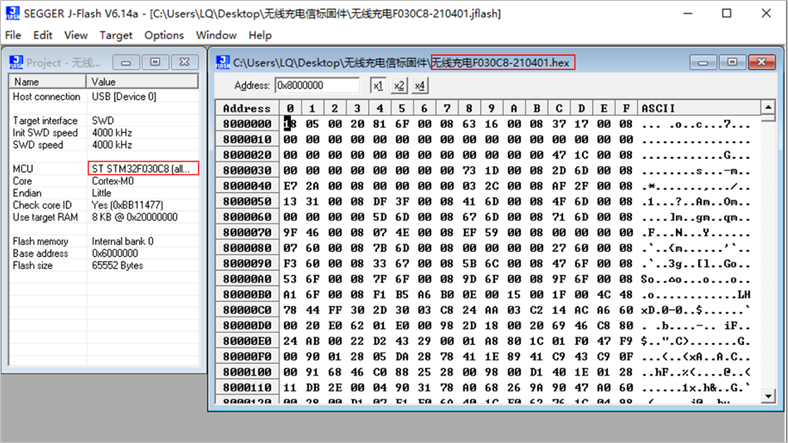
Task: Click address row label 80000B0
Action: click(247, 294)
